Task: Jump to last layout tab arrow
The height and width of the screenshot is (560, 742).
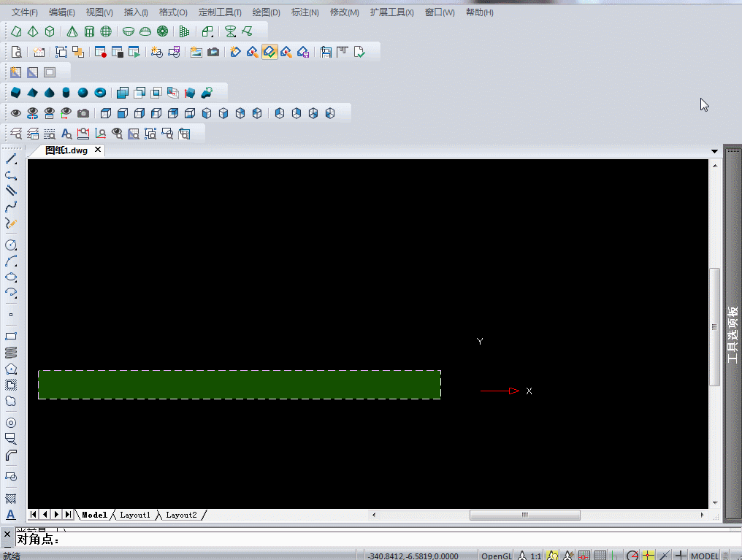Action: (68, 514)
